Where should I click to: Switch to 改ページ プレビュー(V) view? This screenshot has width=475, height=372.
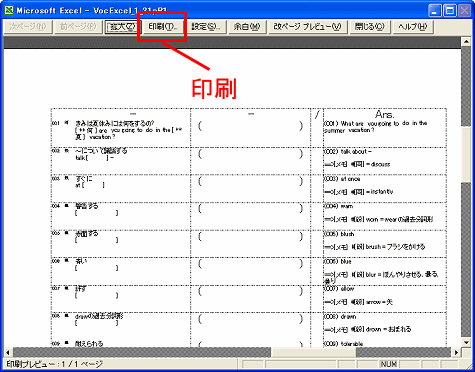point(307,27)
